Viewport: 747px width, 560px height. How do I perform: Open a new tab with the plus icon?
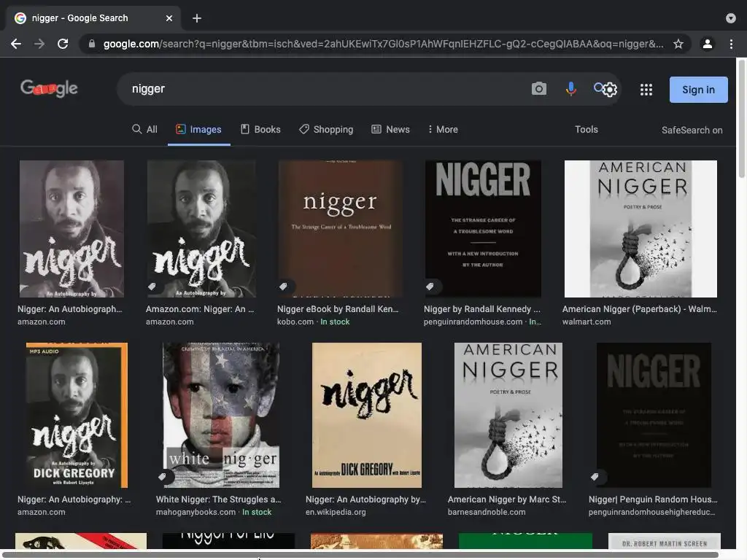click(x=197, y=18)
